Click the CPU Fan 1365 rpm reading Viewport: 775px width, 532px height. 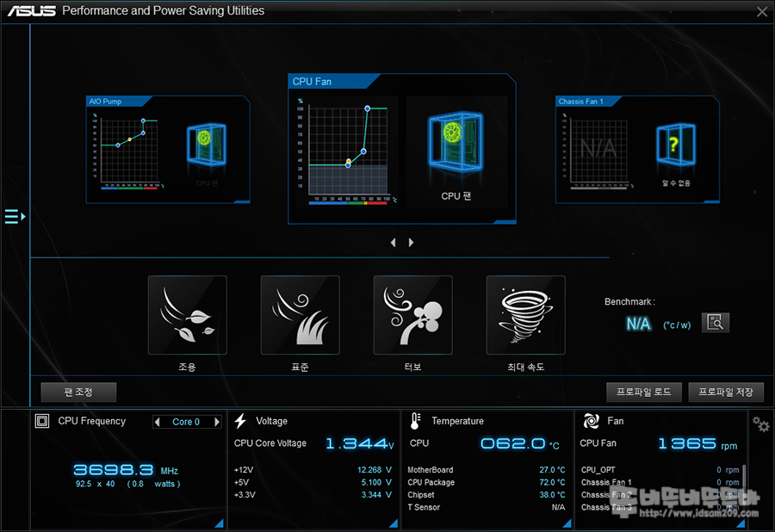(697, 443)
